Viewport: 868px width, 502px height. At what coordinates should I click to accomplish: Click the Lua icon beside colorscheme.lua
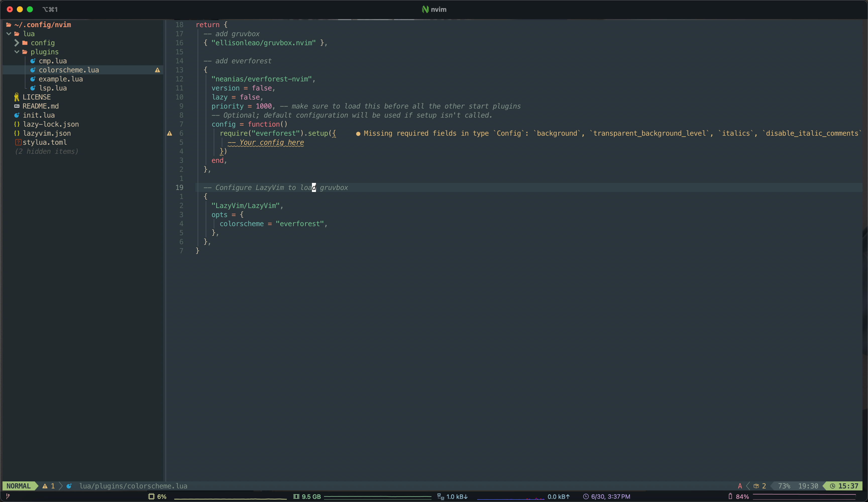(x=33, y=70)
